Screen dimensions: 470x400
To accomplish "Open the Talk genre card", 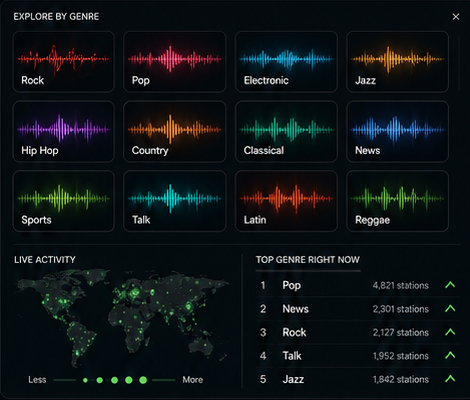I will click(175, 201).
